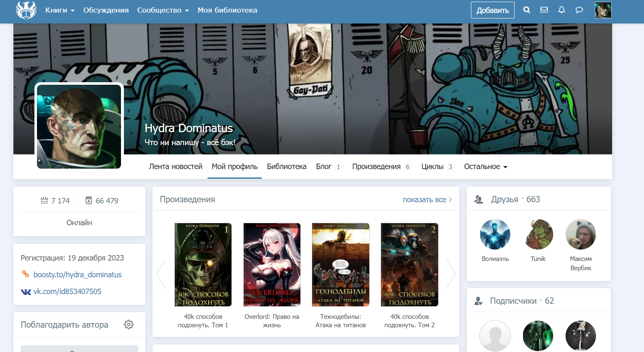Open the Циклы tab

tap(436, 167)
